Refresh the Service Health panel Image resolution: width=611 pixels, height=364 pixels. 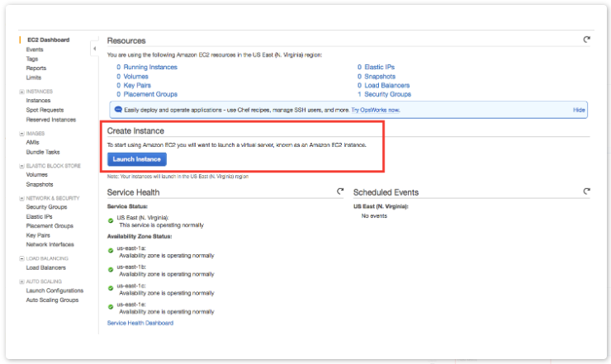point(340,191)
